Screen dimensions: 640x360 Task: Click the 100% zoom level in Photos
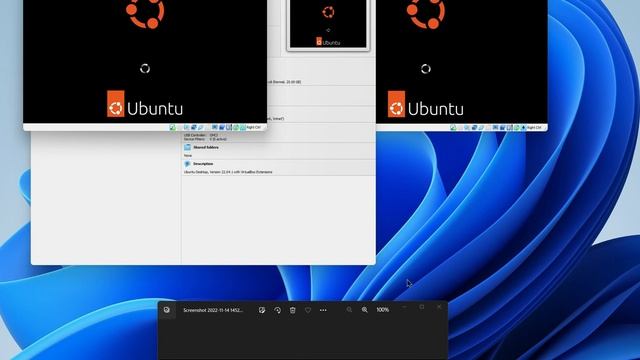click(382, 310)
